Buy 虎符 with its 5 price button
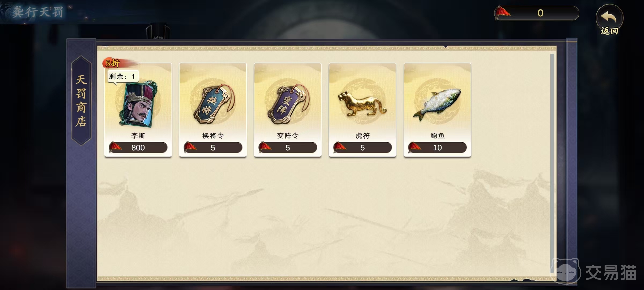Image resolution: width=644 pixels, height=290 pixels. (363, 148)
